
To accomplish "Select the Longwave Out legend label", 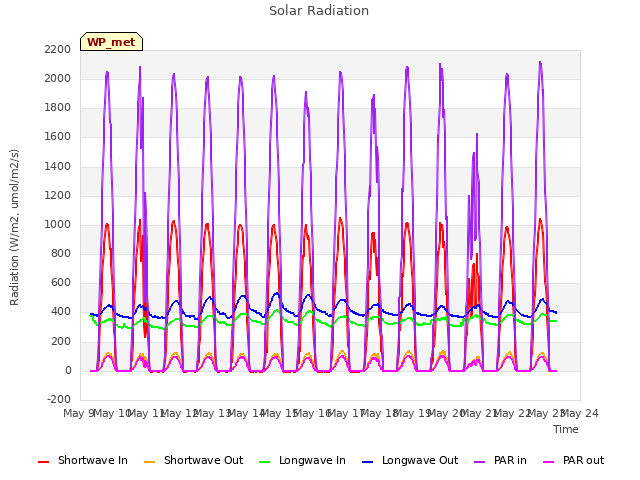I will 420,460.
